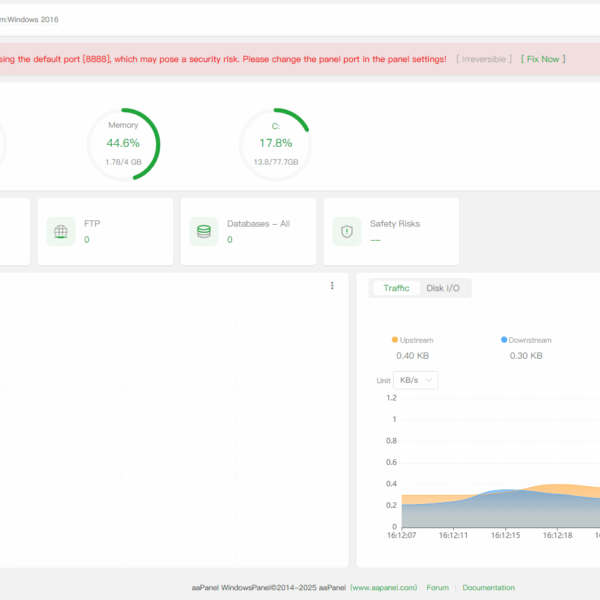Click the Safety Risks shield icon
Screen dimensions: 600x600
[x=347, y=231]
